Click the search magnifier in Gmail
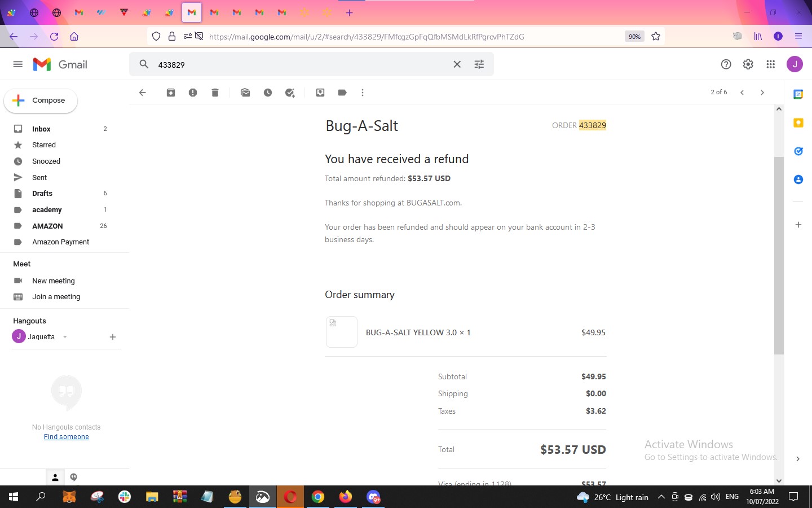Image resolution: width=812 pixels, height=508 pixels. (x=144, y=64)
